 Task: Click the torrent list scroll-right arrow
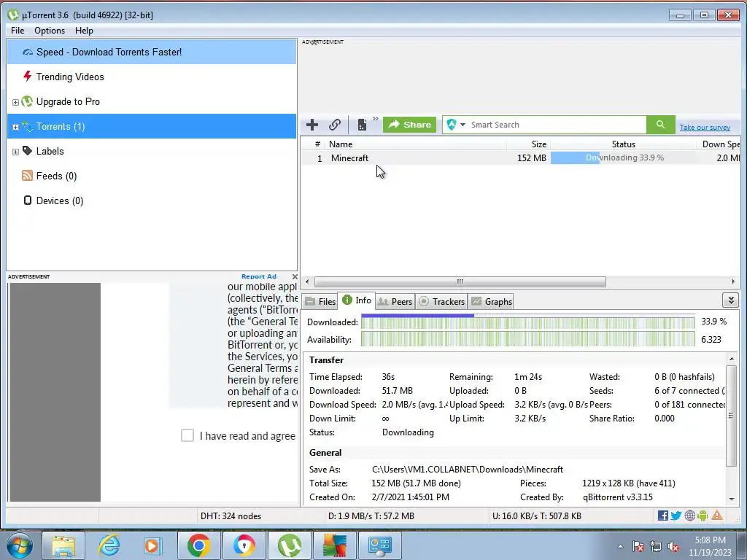(733, 281)
